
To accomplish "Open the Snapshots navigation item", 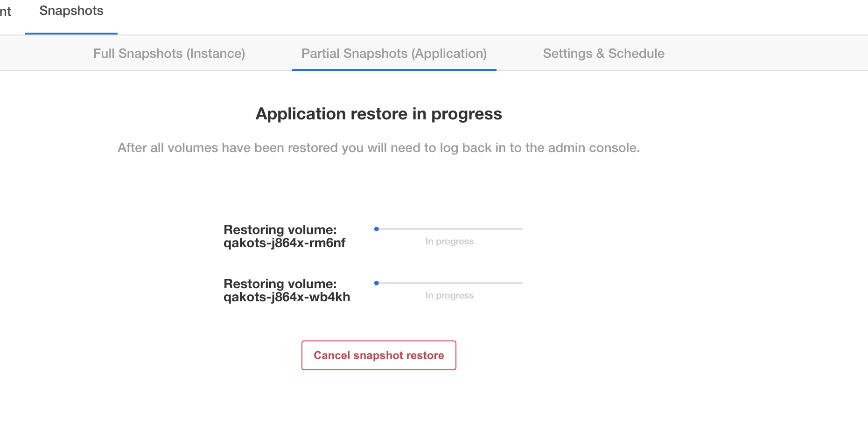I will click(x=71, y=10).
